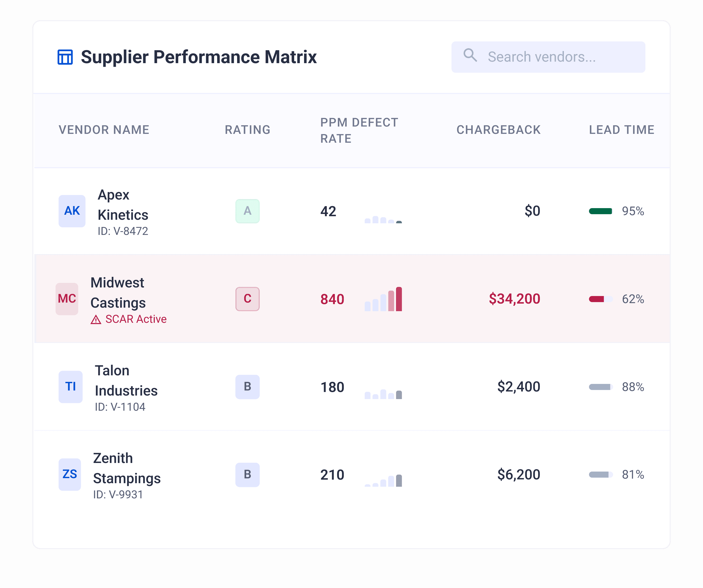Image resolution: width=703 pixels, height=588 pixels.
Task: Open the Midwest Castings vendor name
Action: click(x=118, y=293)
